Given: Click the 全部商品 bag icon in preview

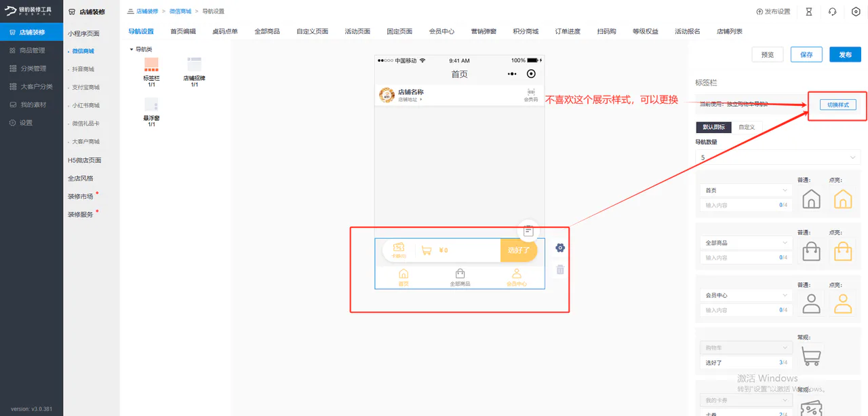Looking at the screenshot, I should (x=460, y=273).
